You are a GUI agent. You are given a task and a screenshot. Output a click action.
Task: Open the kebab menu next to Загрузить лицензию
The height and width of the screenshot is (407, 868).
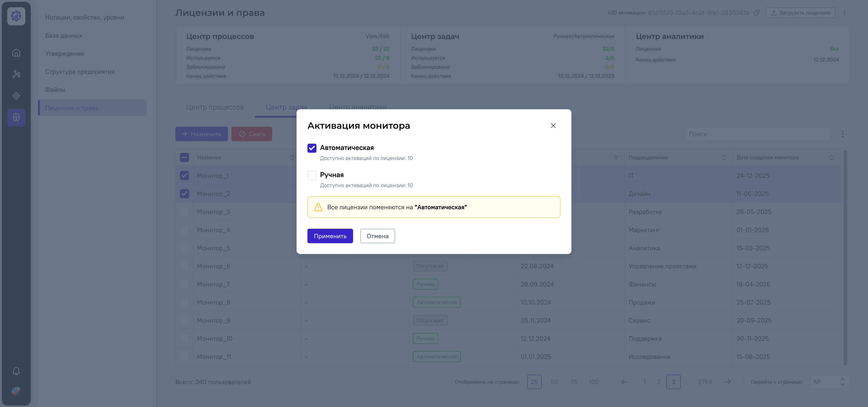pos(844,13)
